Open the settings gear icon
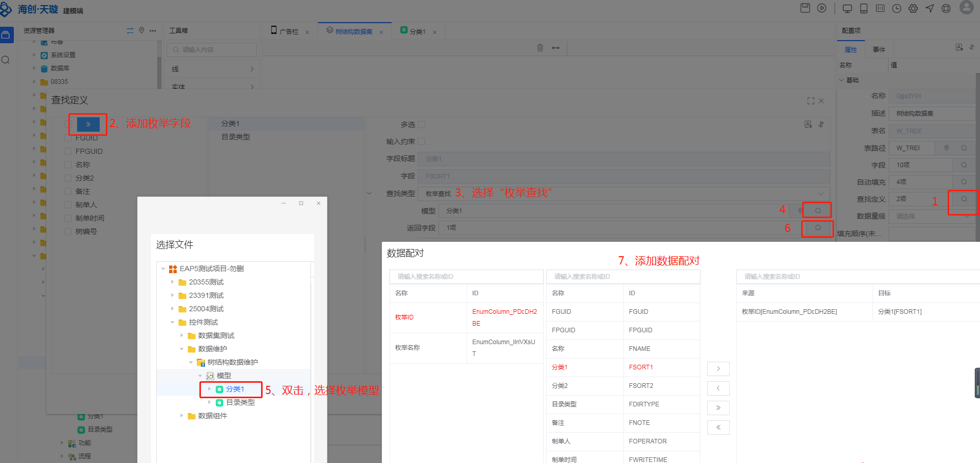 [x=913, y=9]
